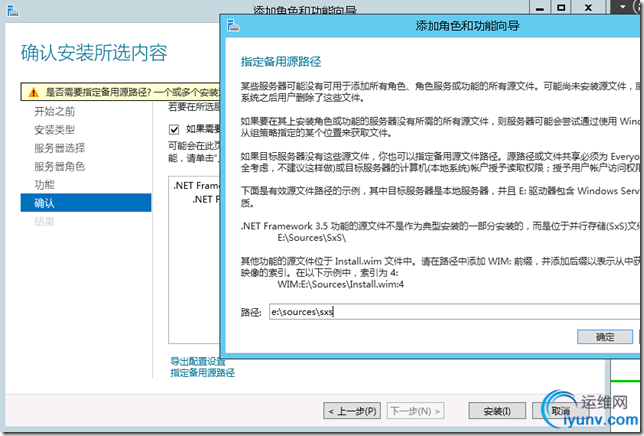Image resolution: width=644 pixels, height=436 pixels.
Task: Click the warning triangle icon in the yellow banner
Action: coord(34,92)
